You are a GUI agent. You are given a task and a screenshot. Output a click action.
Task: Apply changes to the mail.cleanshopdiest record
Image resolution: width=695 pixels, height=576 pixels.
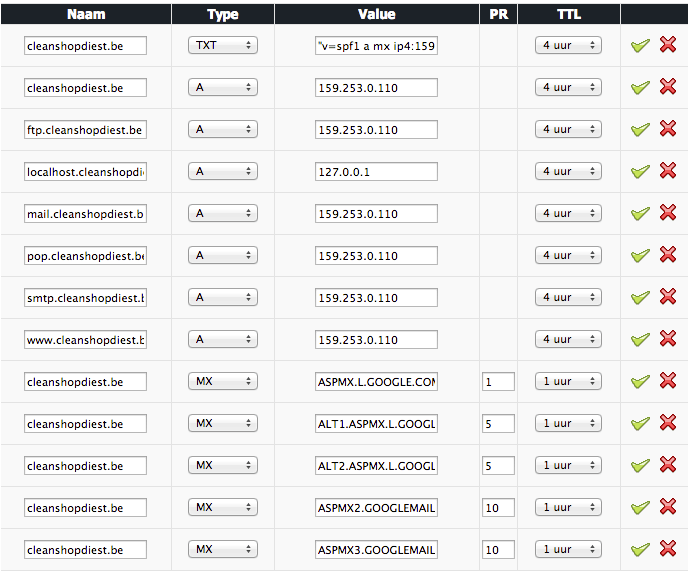(640, 214)
